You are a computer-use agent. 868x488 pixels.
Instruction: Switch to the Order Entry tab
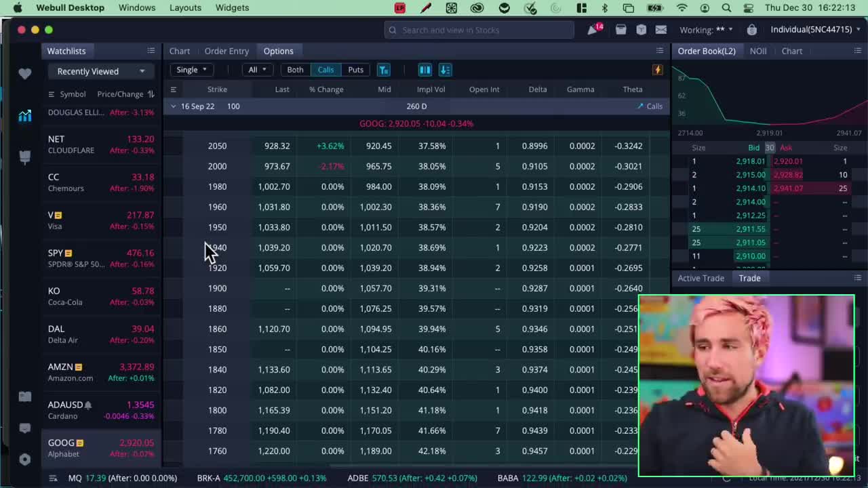(226, 51)
